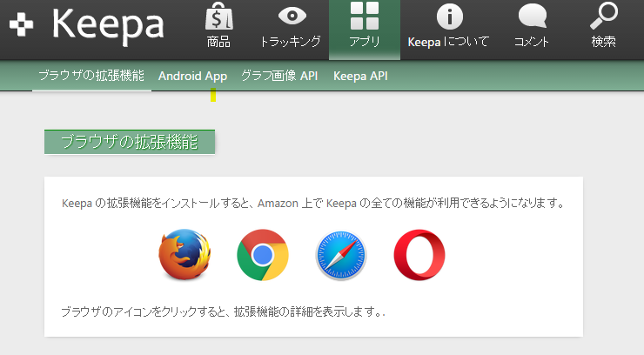Screen dimensions: 644x355
Task: Click the Opera browser icon
Action: click(x=419, y=255)
